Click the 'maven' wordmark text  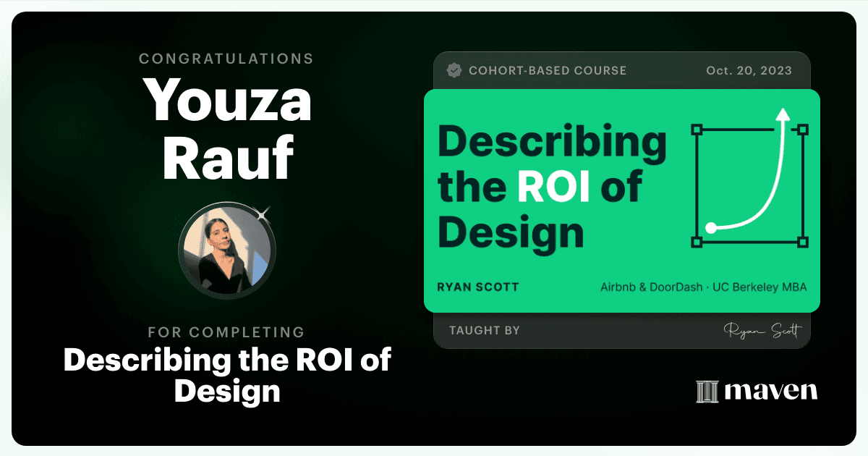(x=771, y=391)
